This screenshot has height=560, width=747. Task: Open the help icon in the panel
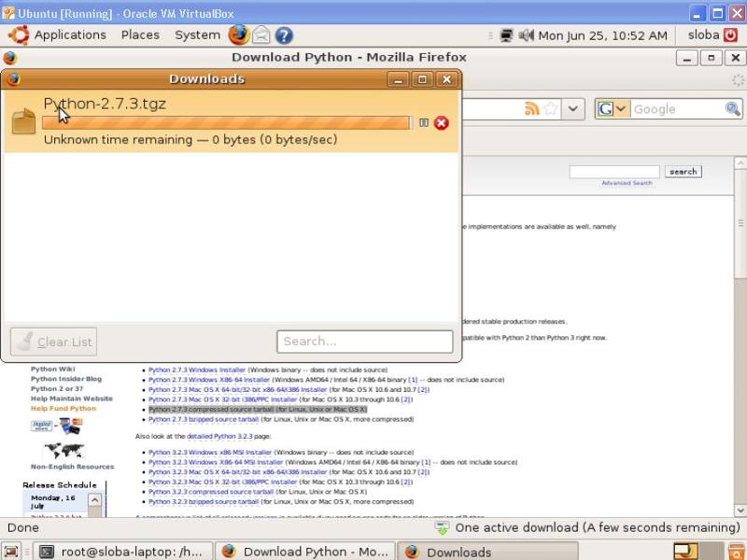(x=284, y=35)
